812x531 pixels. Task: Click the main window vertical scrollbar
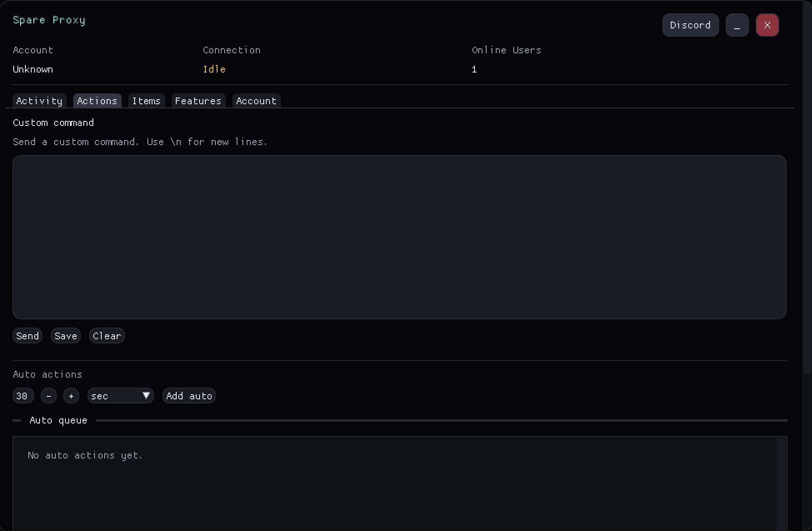click(807, 188)
